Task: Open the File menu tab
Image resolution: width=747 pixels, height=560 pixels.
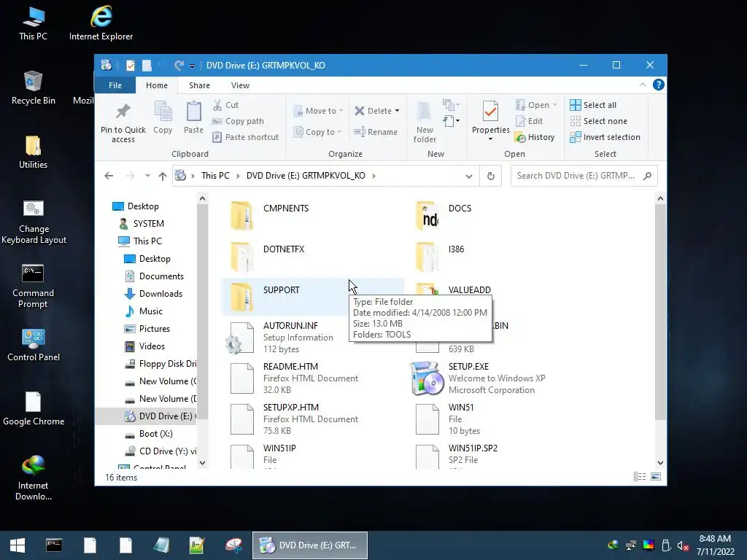Action: [115, 85]
